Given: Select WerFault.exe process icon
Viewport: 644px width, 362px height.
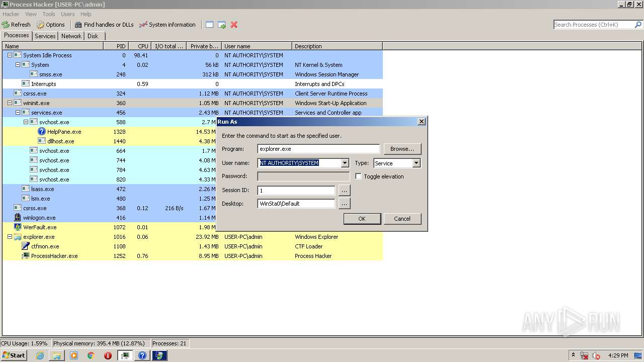Looking at the screenshot, I should (18, 227).
